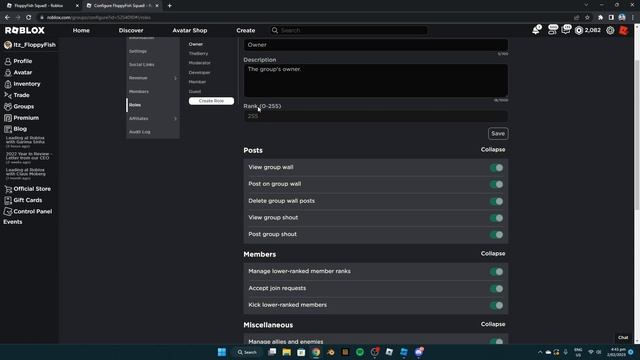The width and height of the screenshot is (640, 360).
Task: Click the role name field containing Owner
Action: click(x=376, y=45)
